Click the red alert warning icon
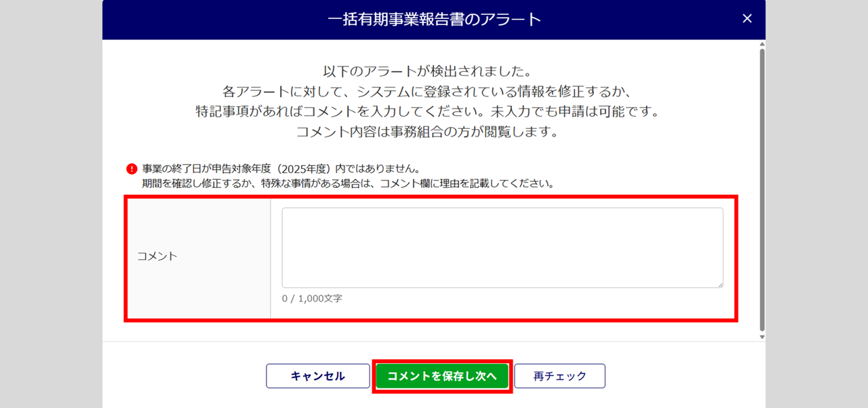This screenshot has height=408, width=868. 132,169
